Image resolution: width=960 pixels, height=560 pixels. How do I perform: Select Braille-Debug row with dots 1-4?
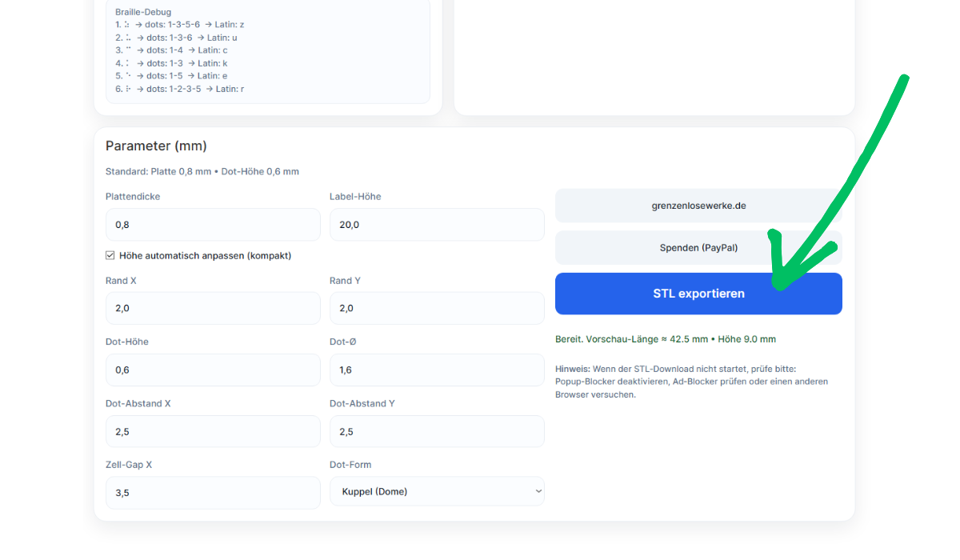[172, 50]
